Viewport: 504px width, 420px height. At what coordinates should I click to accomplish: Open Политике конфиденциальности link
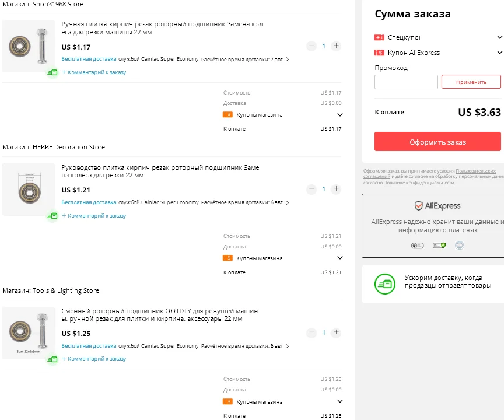point(418,183)
